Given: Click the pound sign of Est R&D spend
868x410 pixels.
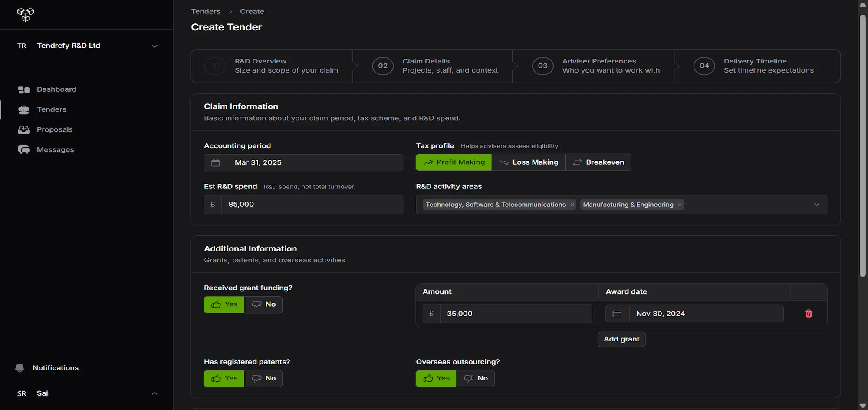Looking at the screenshot, I should [213, 204].
